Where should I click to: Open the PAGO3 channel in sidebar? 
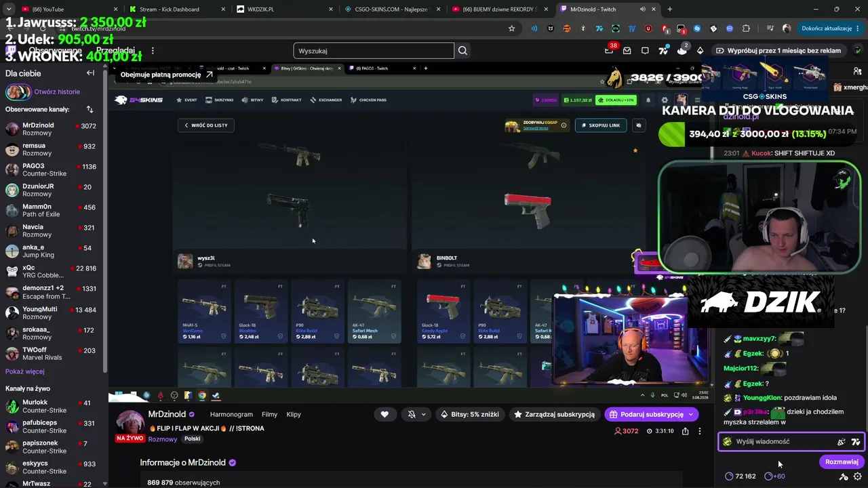click(x=53, y=169)
